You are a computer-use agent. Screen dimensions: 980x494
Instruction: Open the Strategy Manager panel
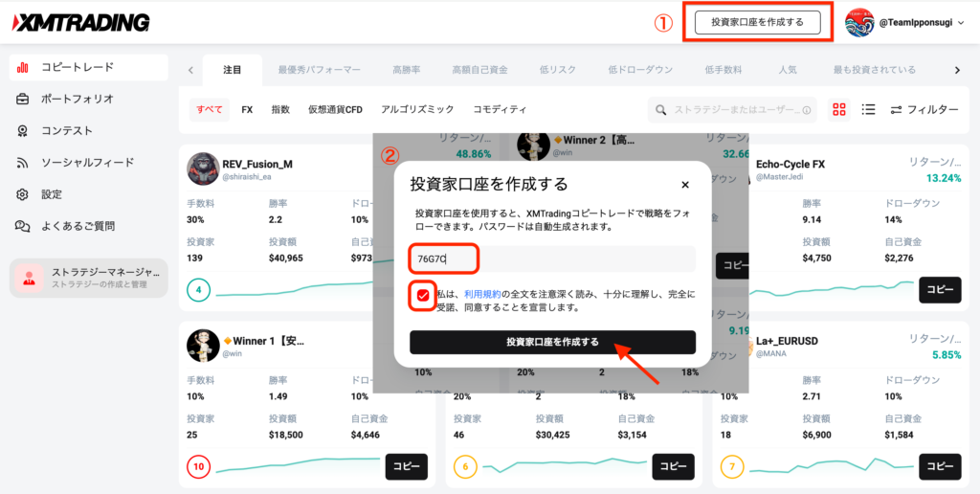(88, 279)
